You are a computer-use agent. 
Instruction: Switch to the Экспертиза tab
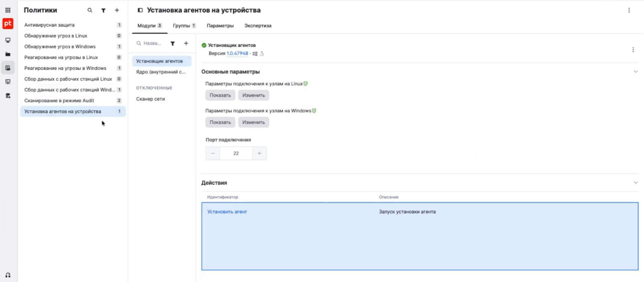(258, 26)
